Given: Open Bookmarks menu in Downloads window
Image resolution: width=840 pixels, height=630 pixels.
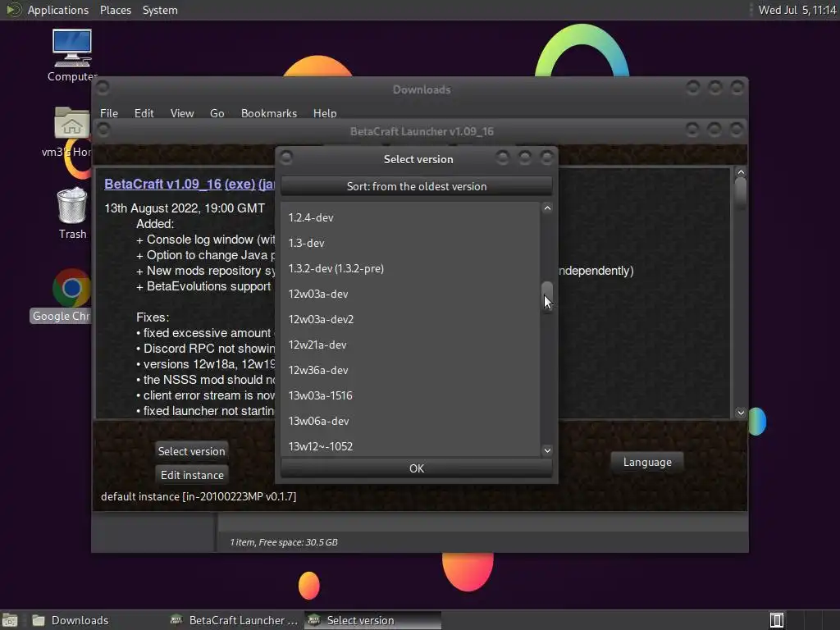Looking at the screenshot, I should coord(269,113).
